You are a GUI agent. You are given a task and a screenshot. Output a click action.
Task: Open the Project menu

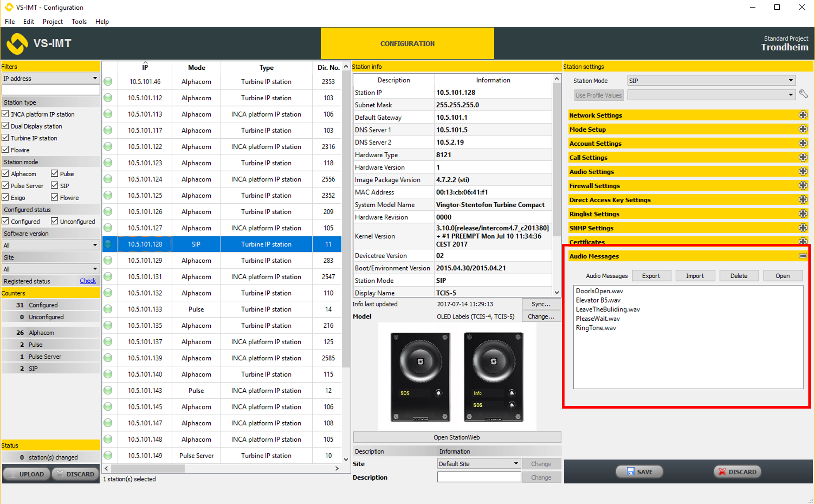tap(53, 22)
